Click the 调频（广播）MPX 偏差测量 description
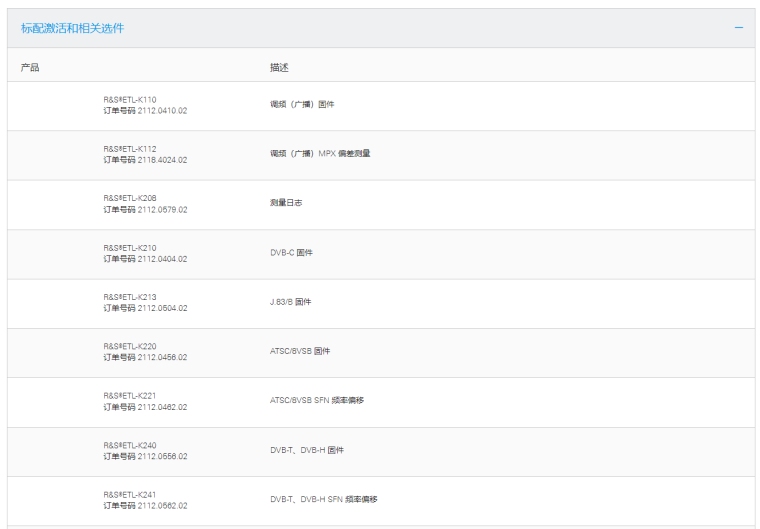The image size is (760, 529). (314, 154)
